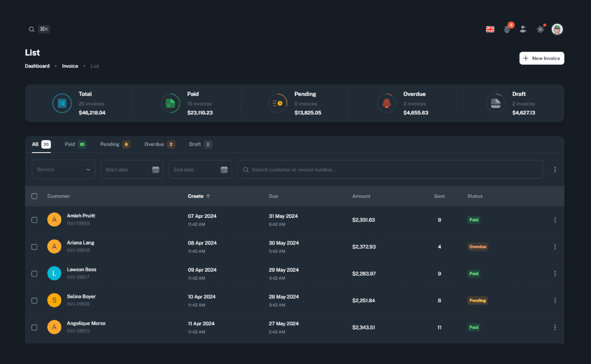This screenshot has height=364, width=591.
Task: Open row actions for Angelique Morse
Action: [x=555, y=327]
